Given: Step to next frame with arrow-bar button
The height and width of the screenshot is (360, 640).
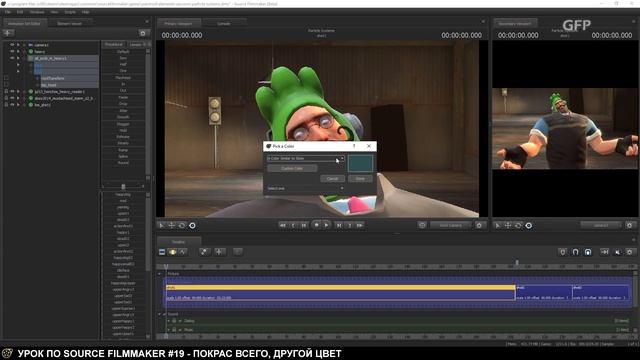Looking at the screenshot, I should (339, 225).
